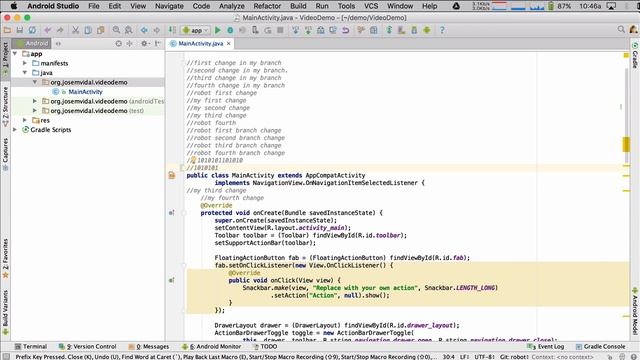Click the Undo arrow icon
The width and height of the screenshot is (640, 360).
(48, 30)
